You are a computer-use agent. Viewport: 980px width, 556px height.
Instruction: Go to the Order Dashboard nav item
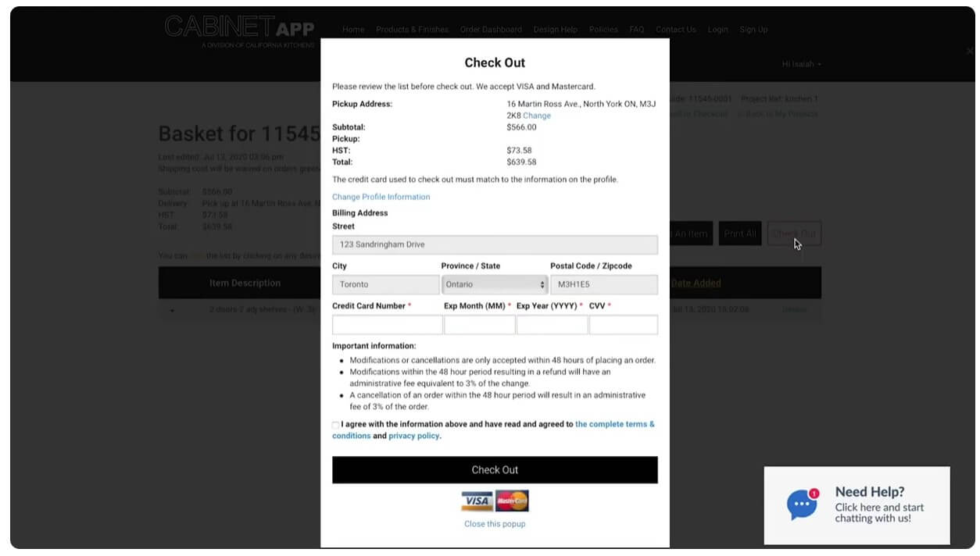click(491, 30)
